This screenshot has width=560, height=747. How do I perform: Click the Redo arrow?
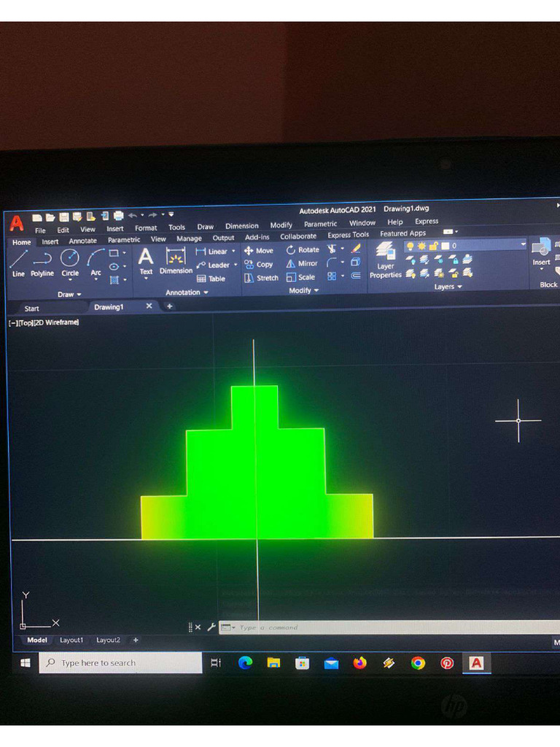pyautogui.click(x=152, y=215)
